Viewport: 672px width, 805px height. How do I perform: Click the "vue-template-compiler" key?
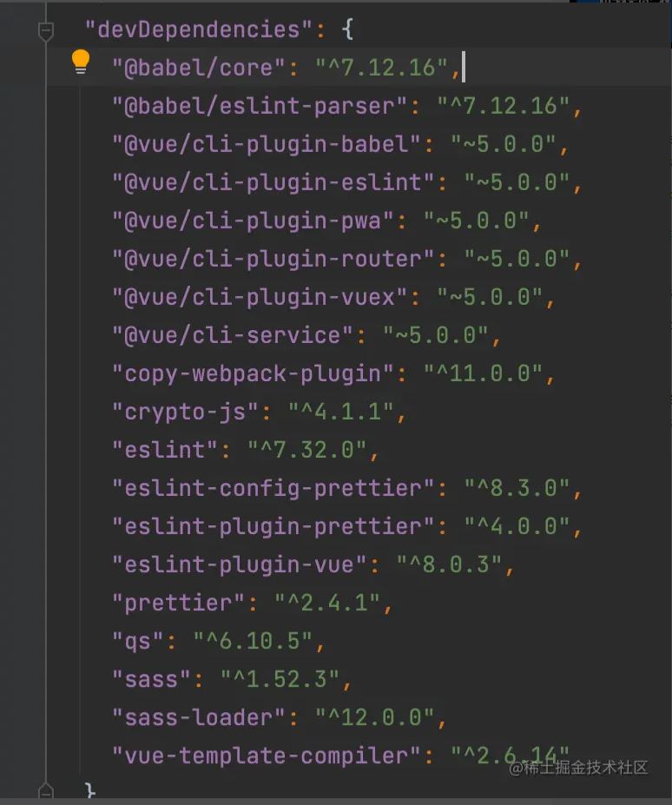pyautogui.click(x=267, y=756)
